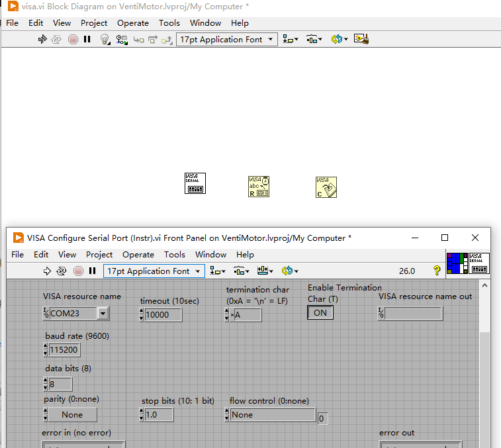Click Context Help question mark icon

click(436, 271)
